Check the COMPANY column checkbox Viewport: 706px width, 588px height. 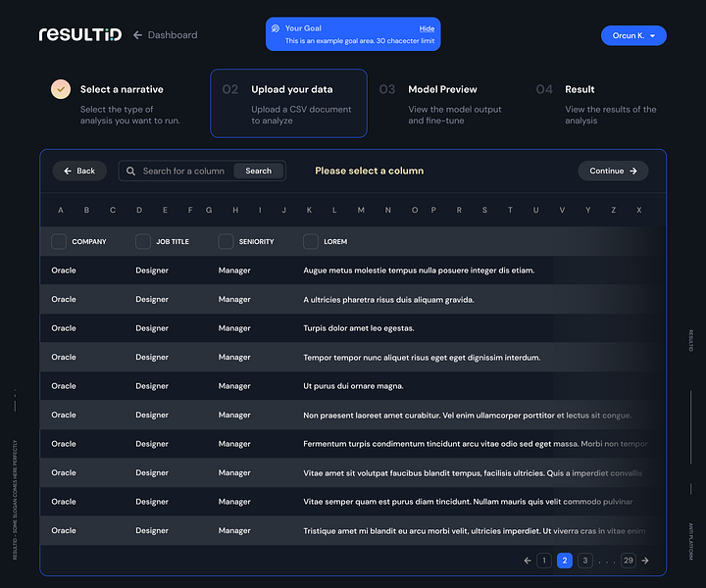(59, 242)
